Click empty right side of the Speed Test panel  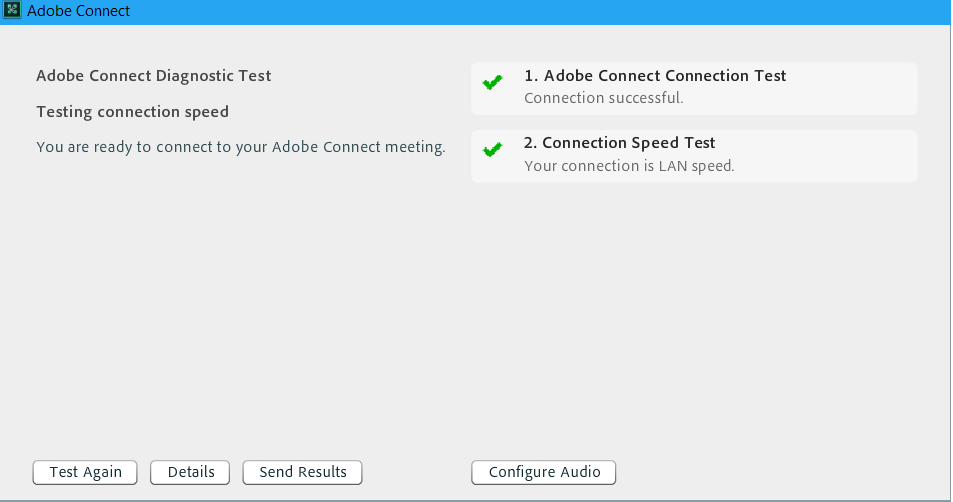point(827,156)
